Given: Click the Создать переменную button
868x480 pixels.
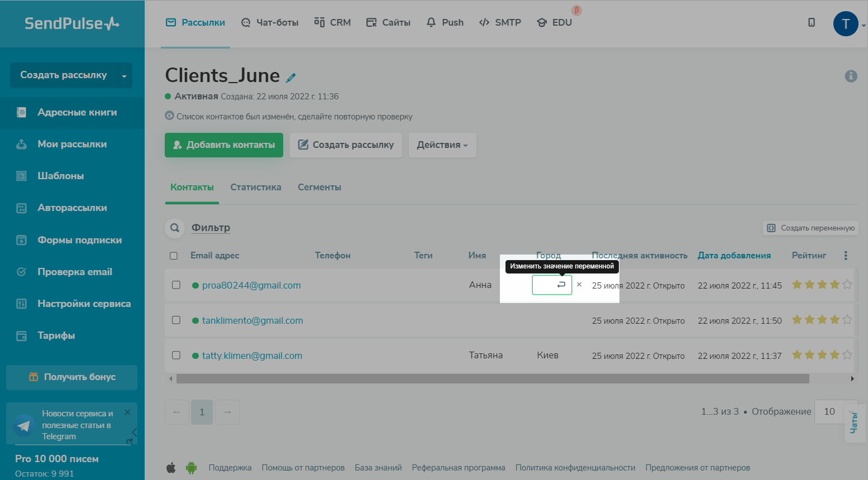Looking at the screenshot, I should click(810, 228).
